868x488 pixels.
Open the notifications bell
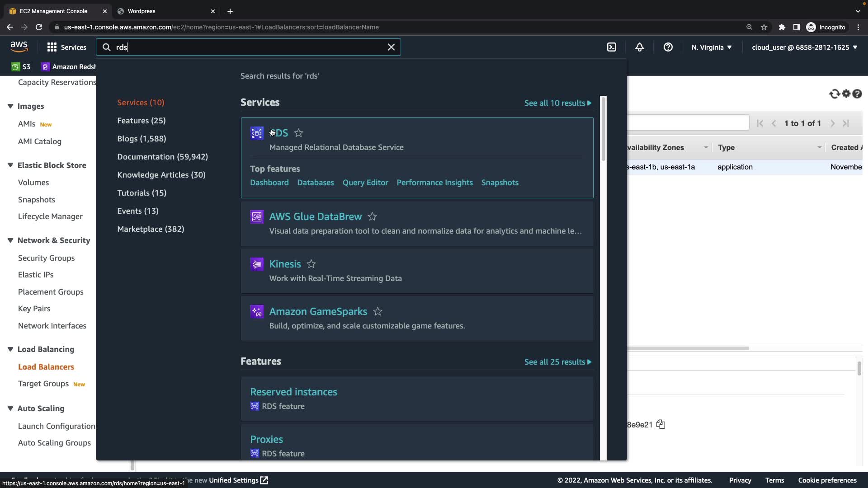[639, 47]
